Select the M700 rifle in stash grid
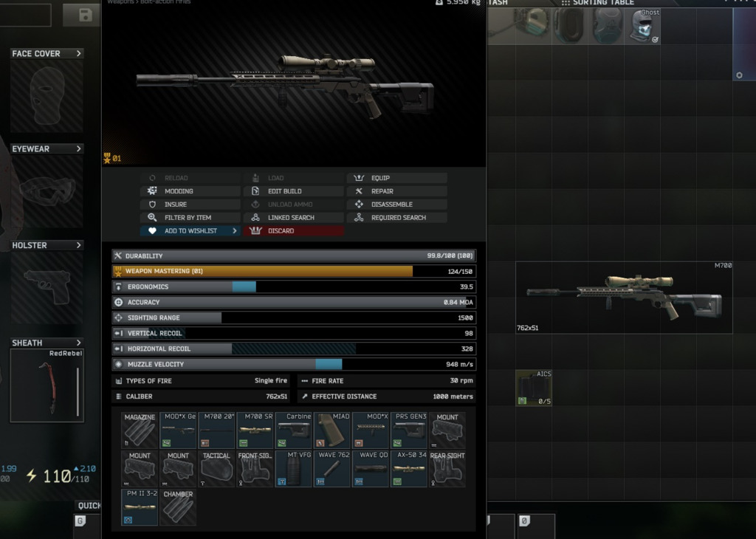 pos(624,297)
